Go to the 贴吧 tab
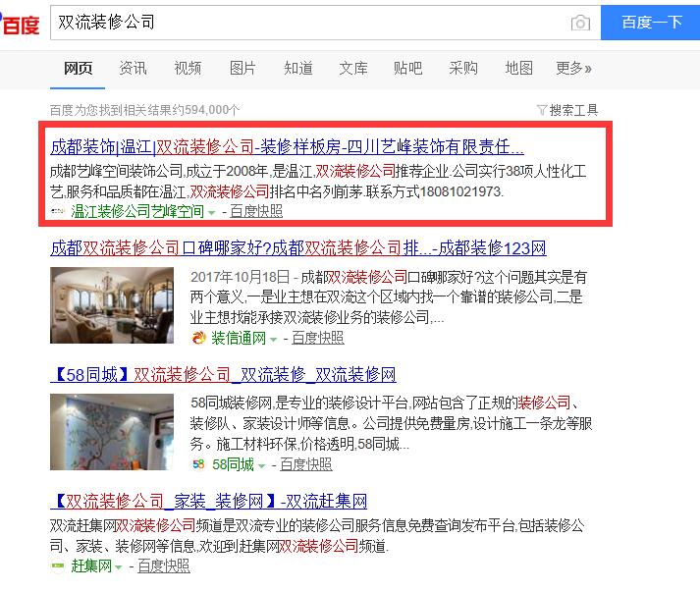The height and width of the screenshot is (592, 700). pos(407,69)
